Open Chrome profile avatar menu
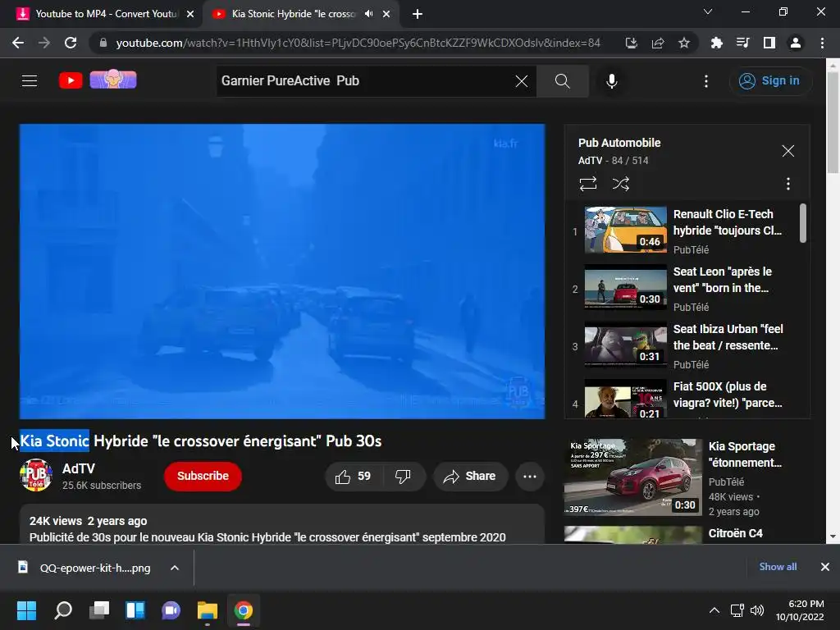Image resolution: width=840 pixels, height=630 pixels. [x=796, y=43]
